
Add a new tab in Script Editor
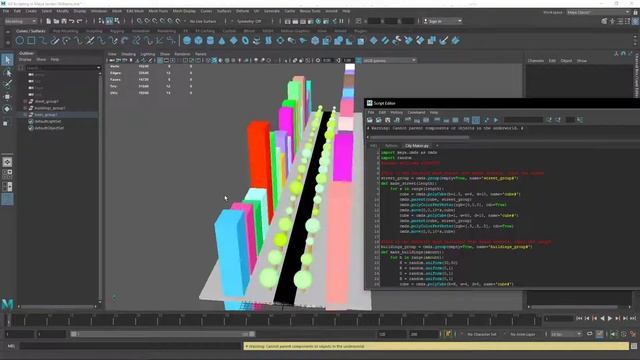coord(437,146)
